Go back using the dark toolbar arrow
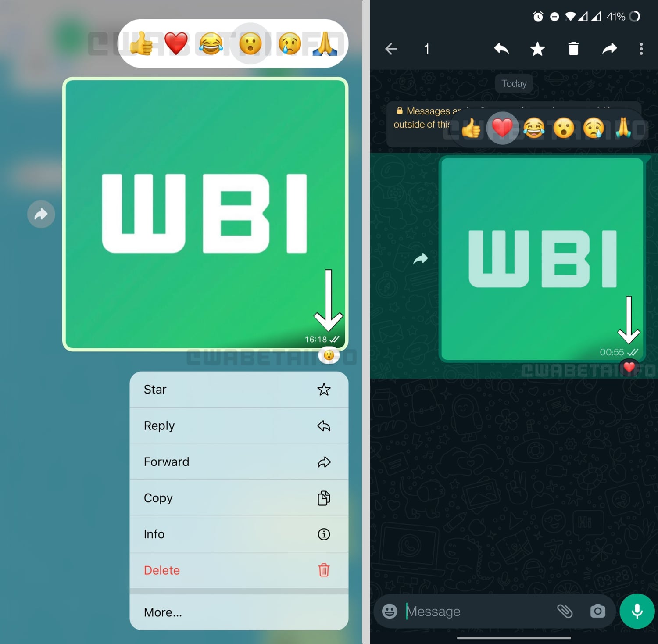The width and height of the screenshot is (658, 644). 391,49
